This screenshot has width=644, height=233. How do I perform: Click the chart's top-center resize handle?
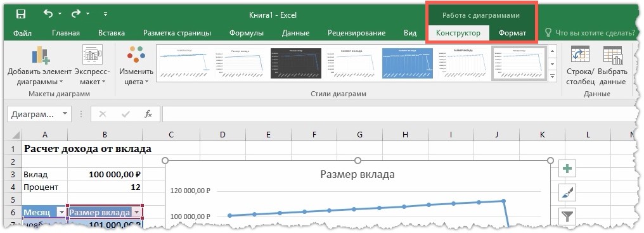pyautogui.click(x=357, y=160)
